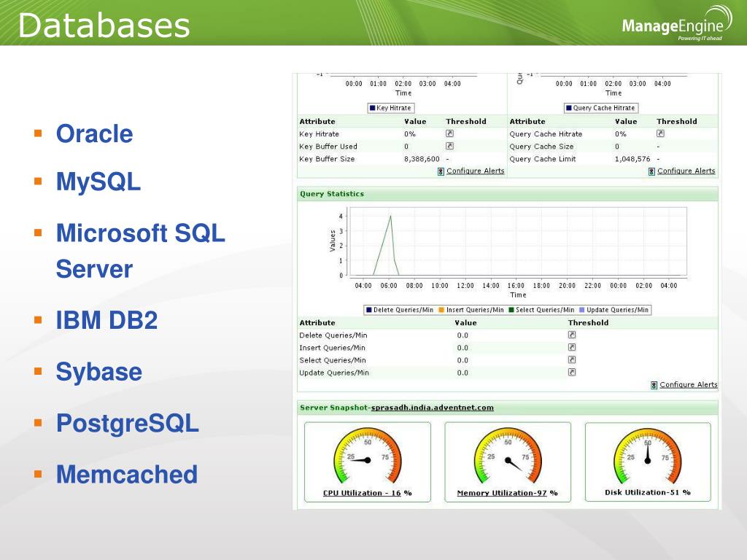
Task: Click the Update Queries/Min legend swatch
Action: point(581,310)
